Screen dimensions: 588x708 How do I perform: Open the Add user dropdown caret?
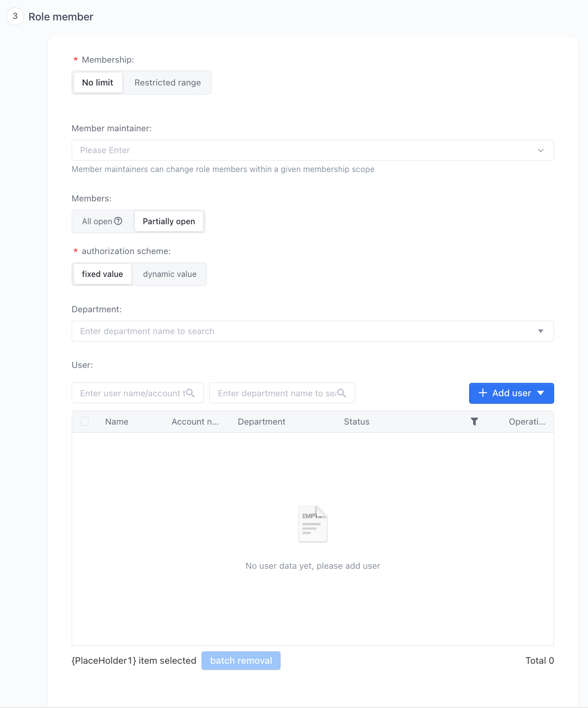(541, 393)
